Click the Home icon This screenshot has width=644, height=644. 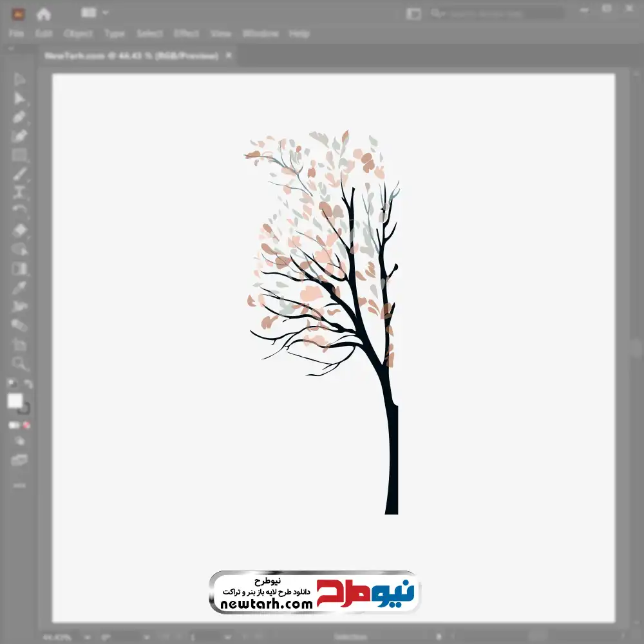pos(44,14)
